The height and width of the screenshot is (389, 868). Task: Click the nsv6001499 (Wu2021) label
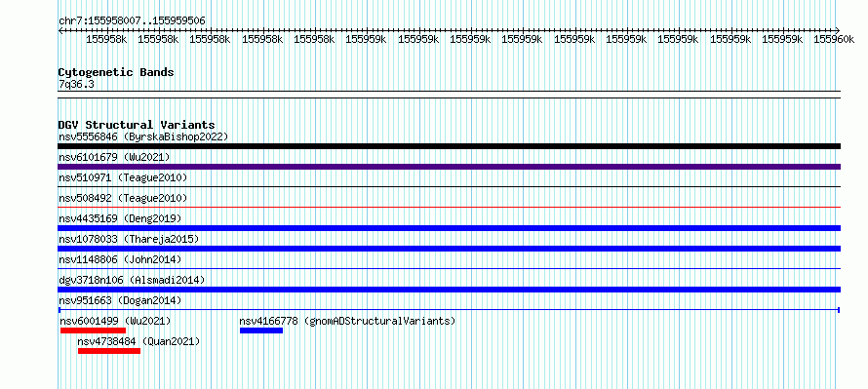coord(115,321)
